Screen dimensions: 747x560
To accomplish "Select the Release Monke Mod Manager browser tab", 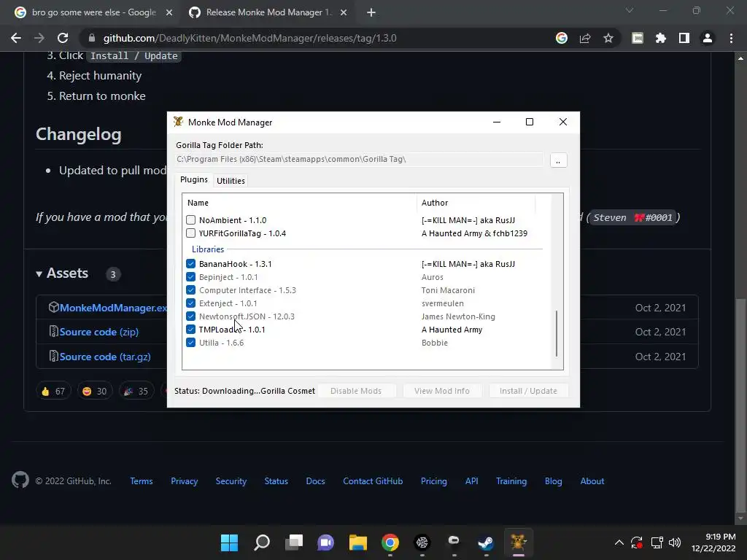I will (268, 13).
